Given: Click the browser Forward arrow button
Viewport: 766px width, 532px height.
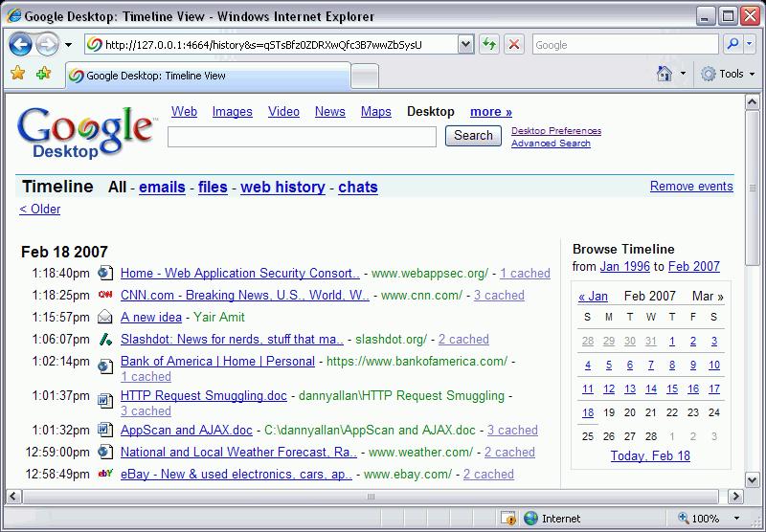Looking at the screenshot, I should point(48,45).
